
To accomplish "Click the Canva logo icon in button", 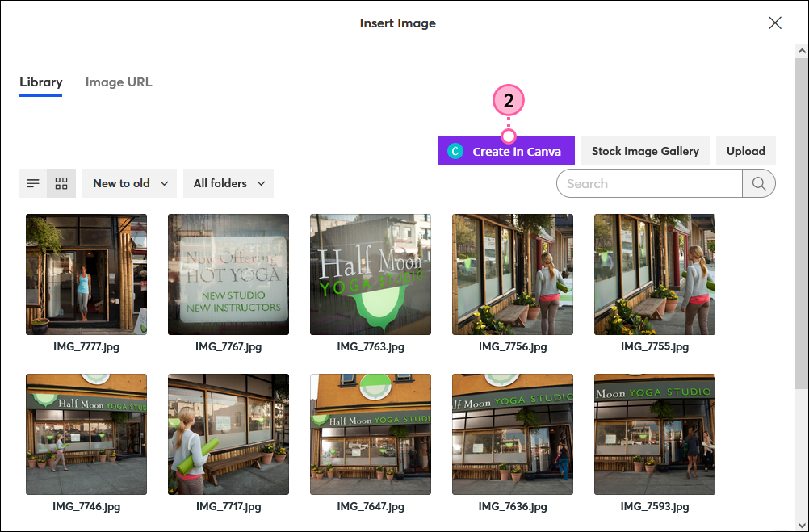I will tap(455, 151).
